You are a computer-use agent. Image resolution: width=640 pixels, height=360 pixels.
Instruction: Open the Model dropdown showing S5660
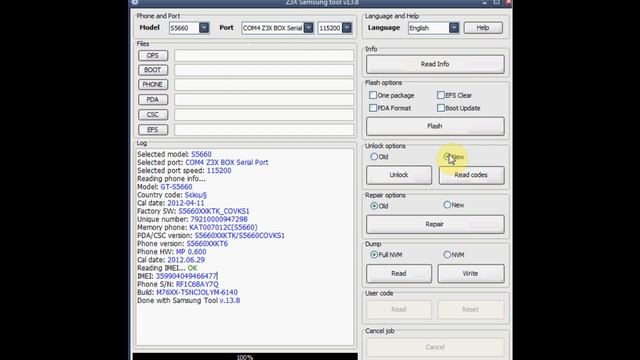(x=204, y=28)
